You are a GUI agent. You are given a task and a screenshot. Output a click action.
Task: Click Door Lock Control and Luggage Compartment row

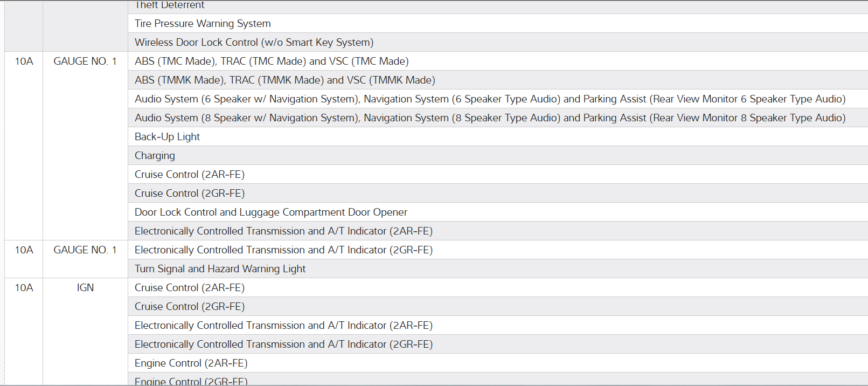click(x=270, y=212)
